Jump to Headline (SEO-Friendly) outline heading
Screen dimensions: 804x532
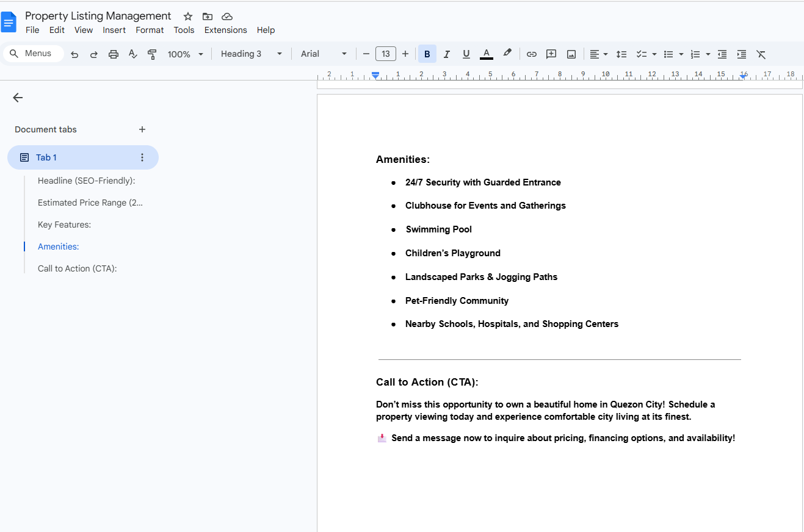(87, 181)
